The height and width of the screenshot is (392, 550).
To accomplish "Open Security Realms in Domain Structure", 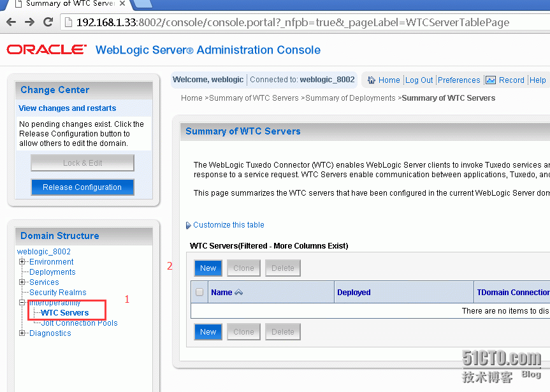I will pos(57,293).
